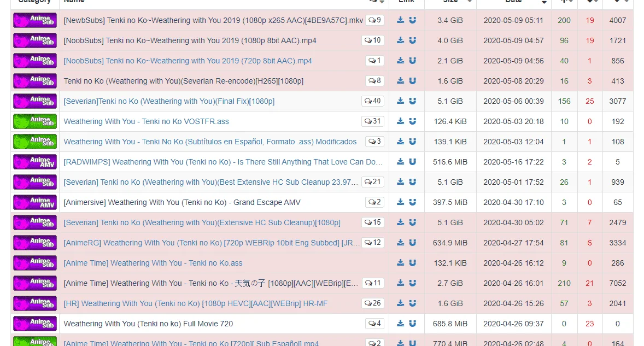This screenshot has height=346, width=644.
Task: Download torrent for Animersive Grand Escape AMV
Action: pyautogui.click(x=400, y=202)
